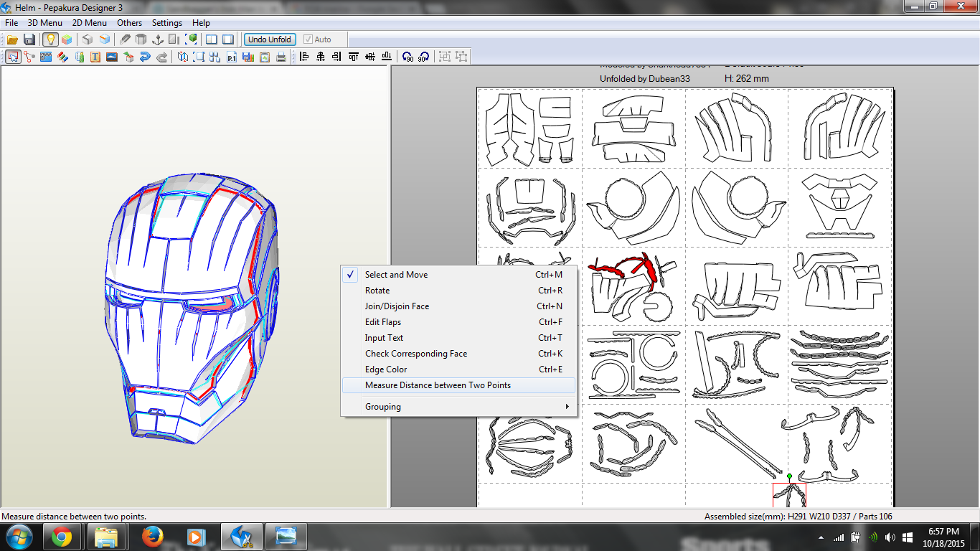Click the align right icon
Viewport: 980px width, 551px height.
point(337,57)
